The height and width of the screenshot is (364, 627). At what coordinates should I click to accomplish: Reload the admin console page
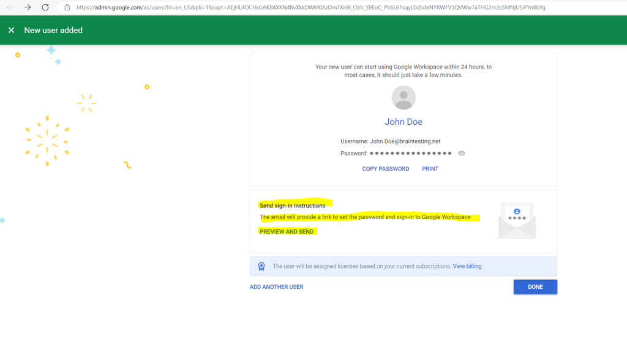click(x=45, y=7)
